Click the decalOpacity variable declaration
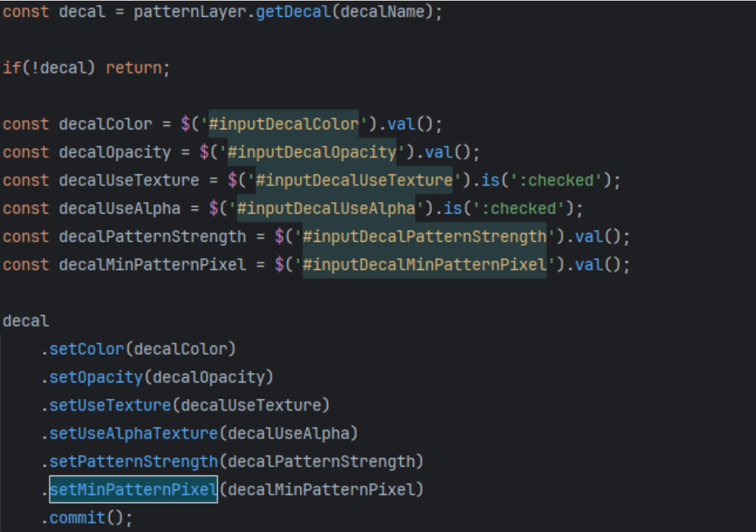Image resolution: width=756 pixels, height=532 pixels. pos(115,152)
